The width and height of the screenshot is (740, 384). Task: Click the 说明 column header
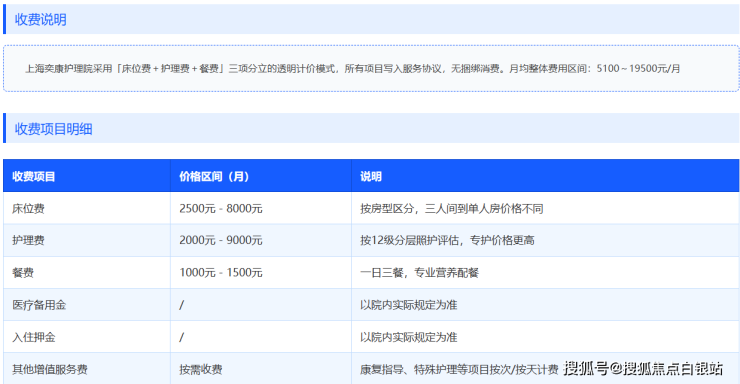tap(545, 176)
